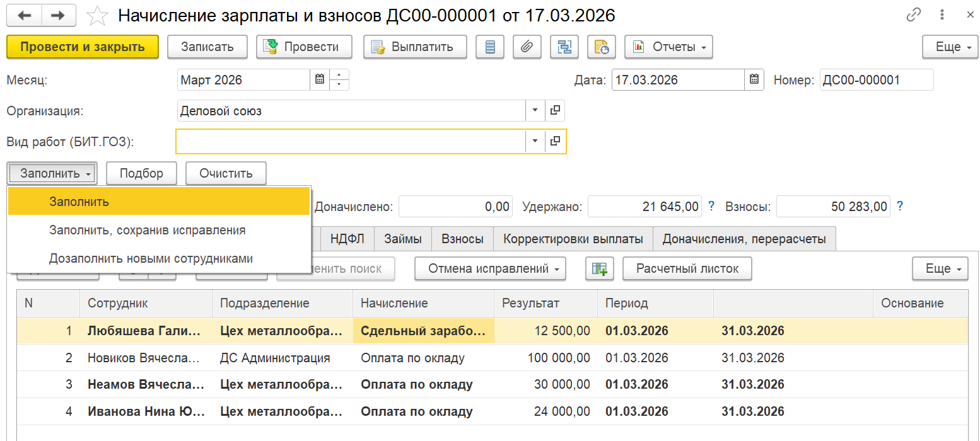
Task: Click the Удержано amount field
Action: (x=645, y=206)
